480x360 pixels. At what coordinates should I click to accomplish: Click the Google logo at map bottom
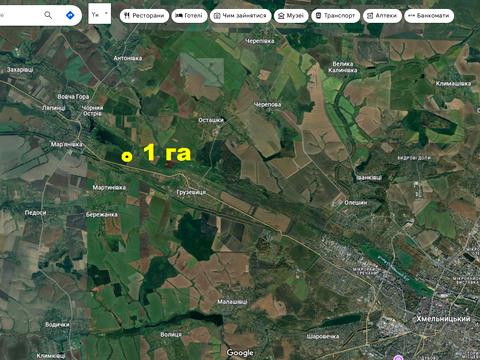(x=240, y=353)
